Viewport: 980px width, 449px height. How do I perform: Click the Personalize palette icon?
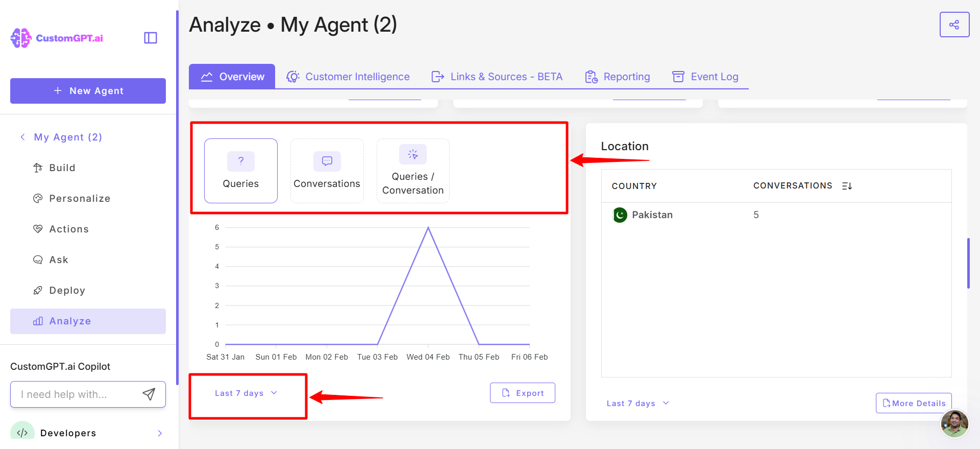[x=38, y=198]
